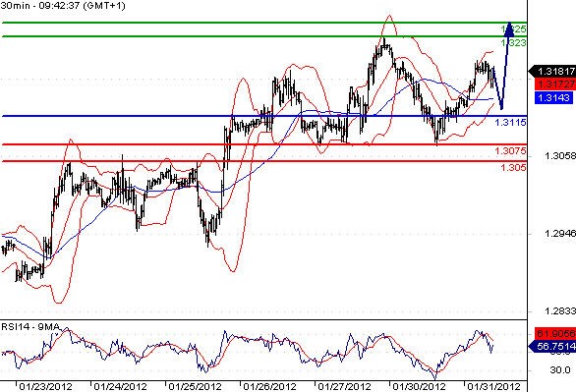Screen dimensions: 576x392
Task: Click the red 61.9056 RSI value tag
Action: pos(555,333)
